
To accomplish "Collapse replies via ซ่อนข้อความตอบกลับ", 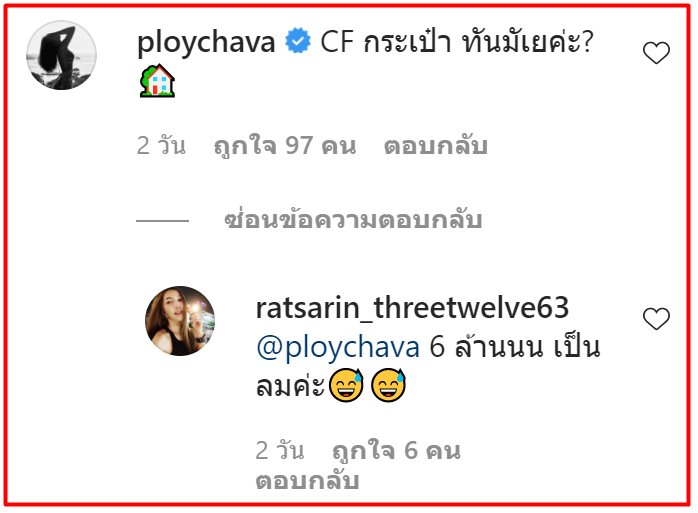I will click(353, 220).
